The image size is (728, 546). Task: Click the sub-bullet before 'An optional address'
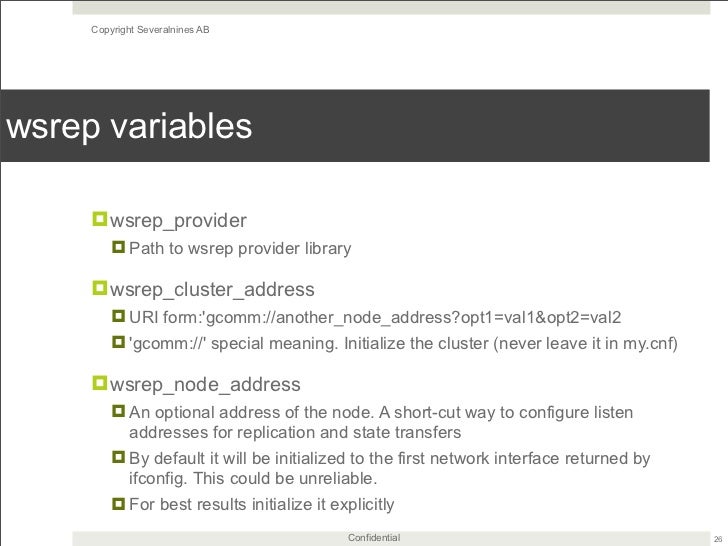119,413
